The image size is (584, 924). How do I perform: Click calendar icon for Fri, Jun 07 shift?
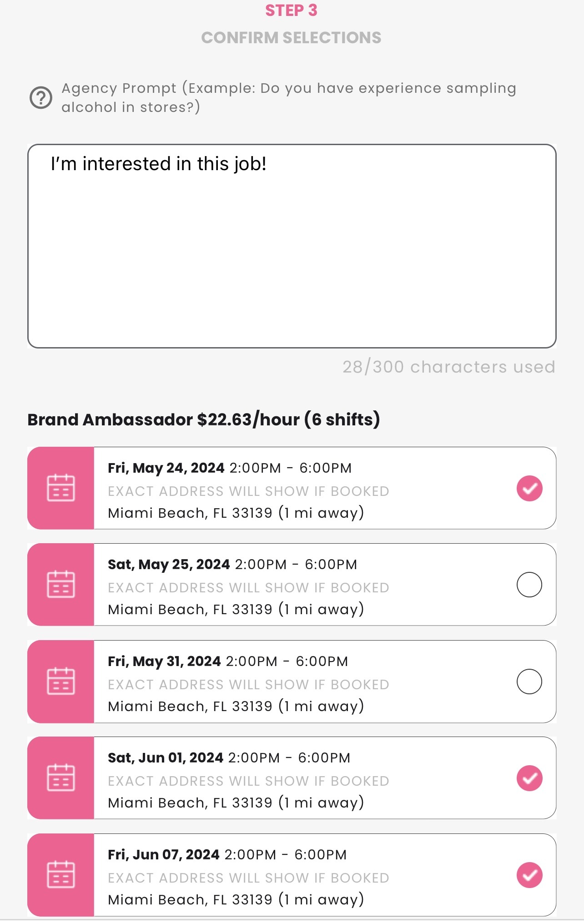(x=61, y=874)
